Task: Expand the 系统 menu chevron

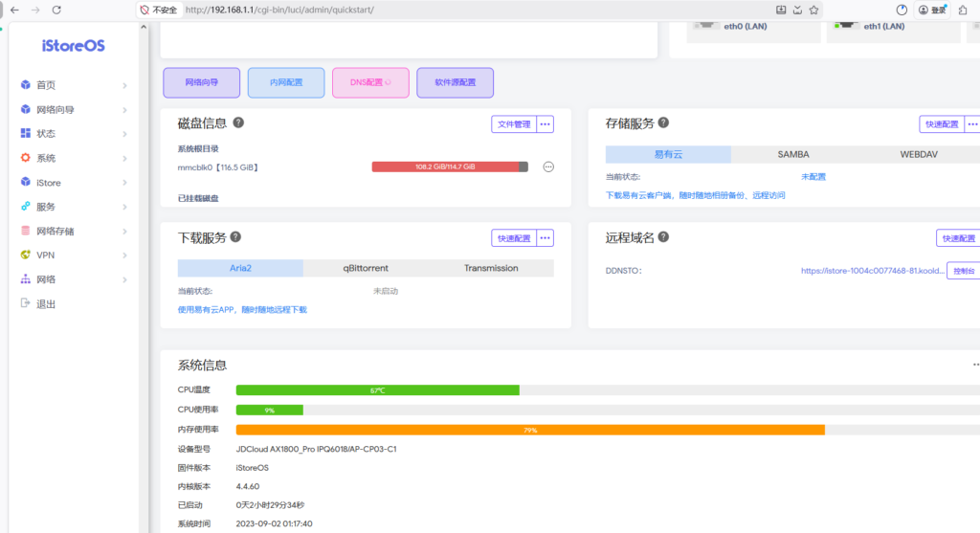Action: [x=125, y=158]
